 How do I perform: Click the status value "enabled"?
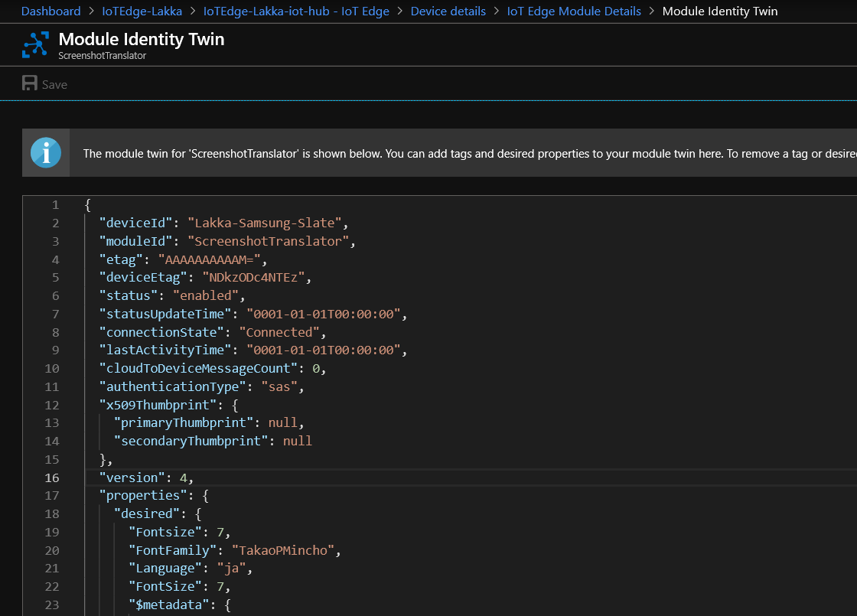click(x=206, y=295)
